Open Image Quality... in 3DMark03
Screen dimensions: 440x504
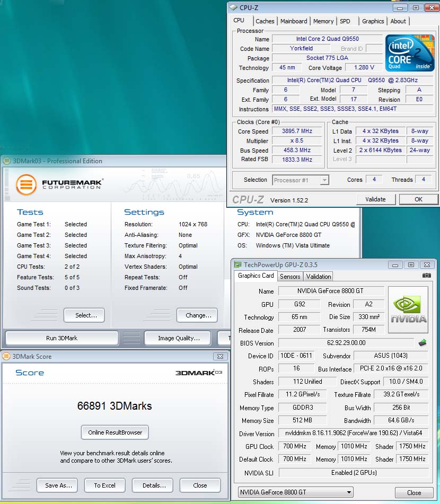[x=178, y=338]
